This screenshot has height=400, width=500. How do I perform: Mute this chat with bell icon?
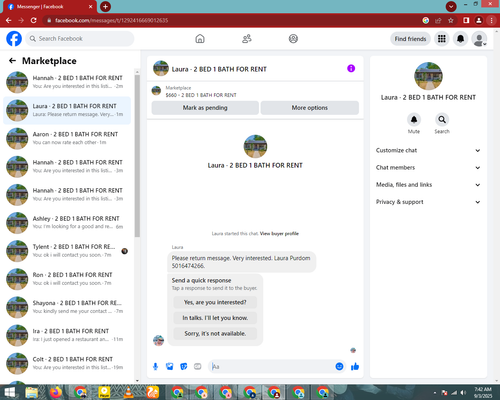click(x=414, y=119)
